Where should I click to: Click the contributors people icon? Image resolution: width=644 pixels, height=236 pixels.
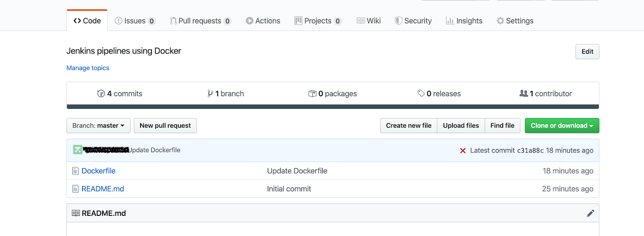[523, 93]
